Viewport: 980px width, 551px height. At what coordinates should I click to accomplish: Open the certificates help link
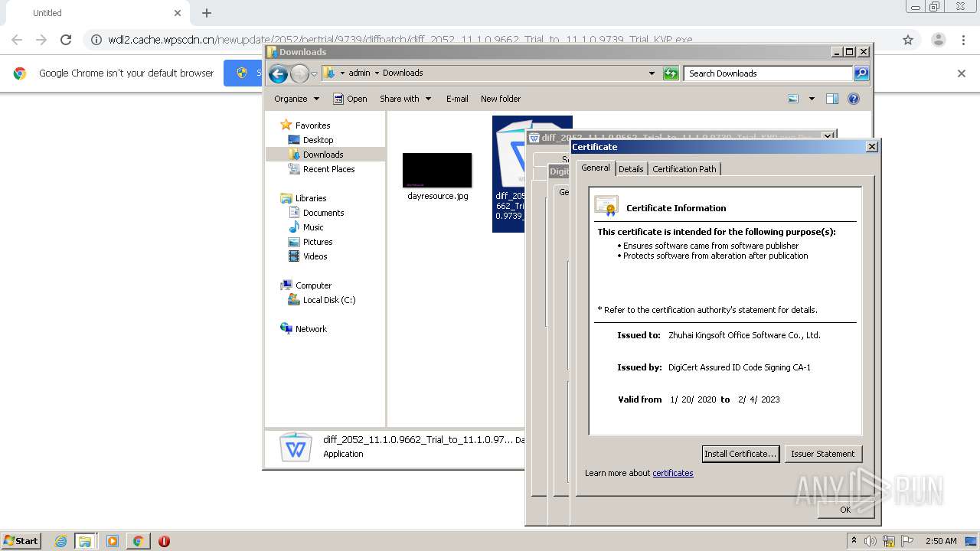673,473
